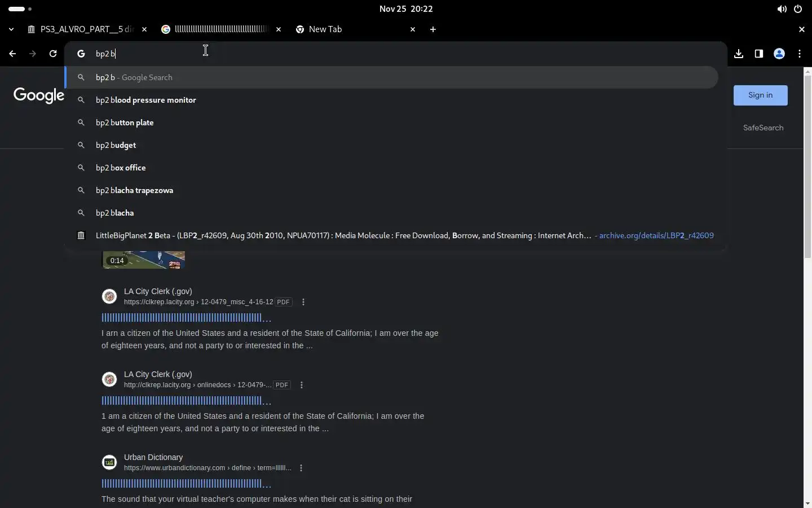812x508 pixels.
Task: Click the search icon beside 'bp2 blacha'
Action: 81,213
